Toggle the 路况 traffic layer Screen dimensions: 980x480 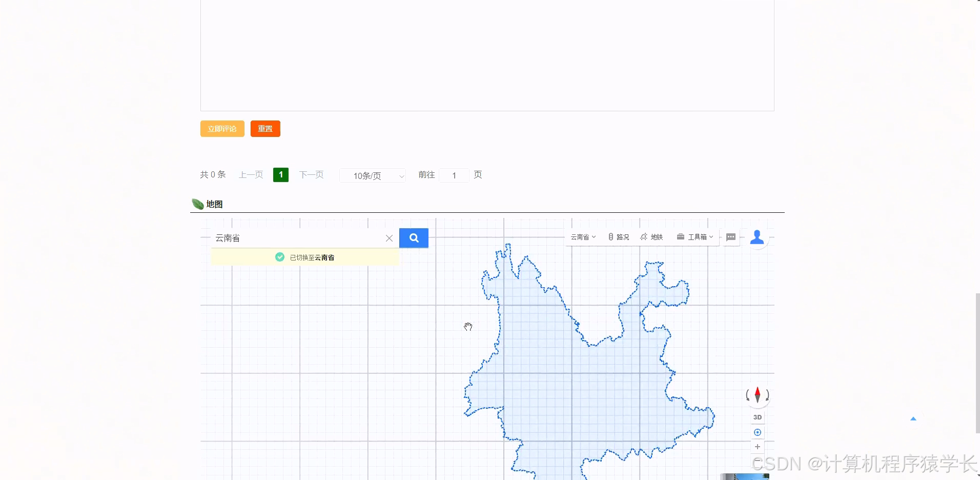point(619,237)
